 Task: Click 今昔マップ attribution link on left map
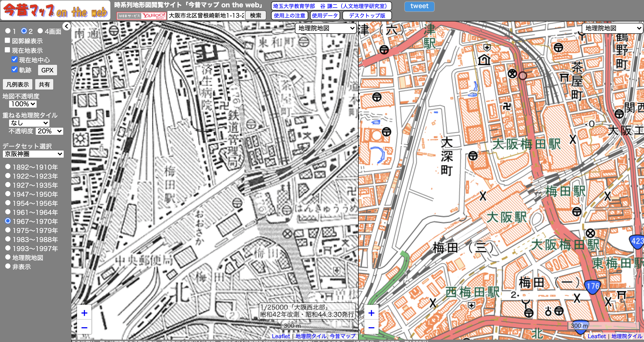pyautogui.click(x=342, y=336)
